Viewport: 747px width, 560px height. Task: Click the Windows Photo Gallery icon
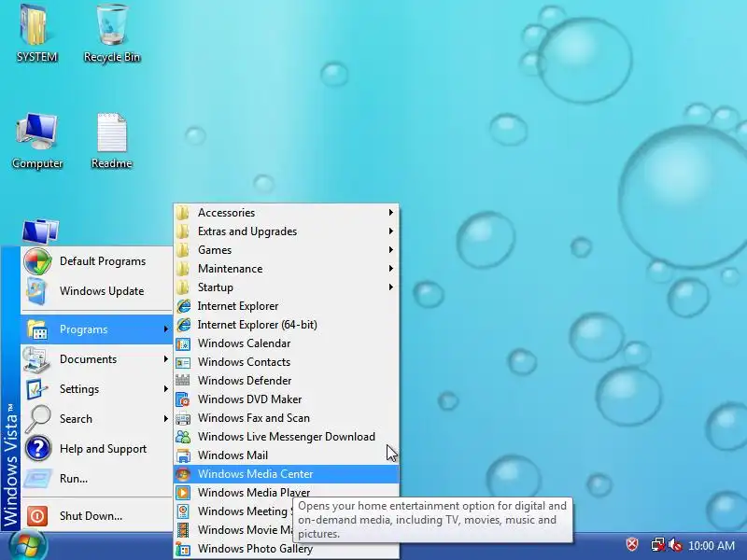tap(183, 549)
